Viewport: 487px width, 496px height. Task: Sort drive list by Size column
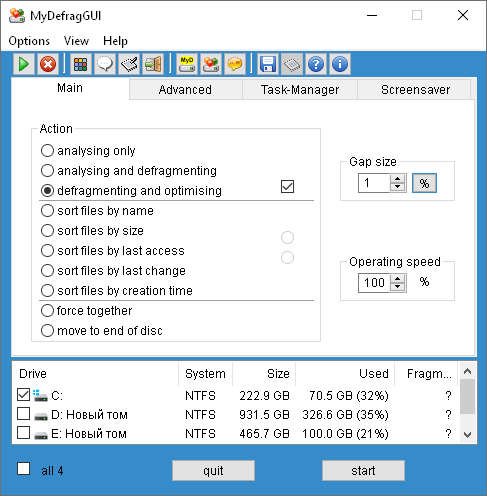point(264,374)
